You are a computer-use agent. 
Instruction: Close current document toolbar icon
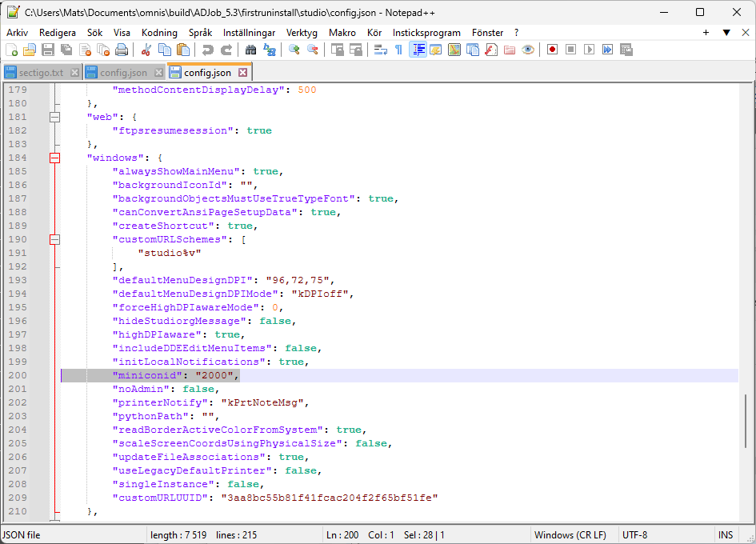(x=86, y=50)
